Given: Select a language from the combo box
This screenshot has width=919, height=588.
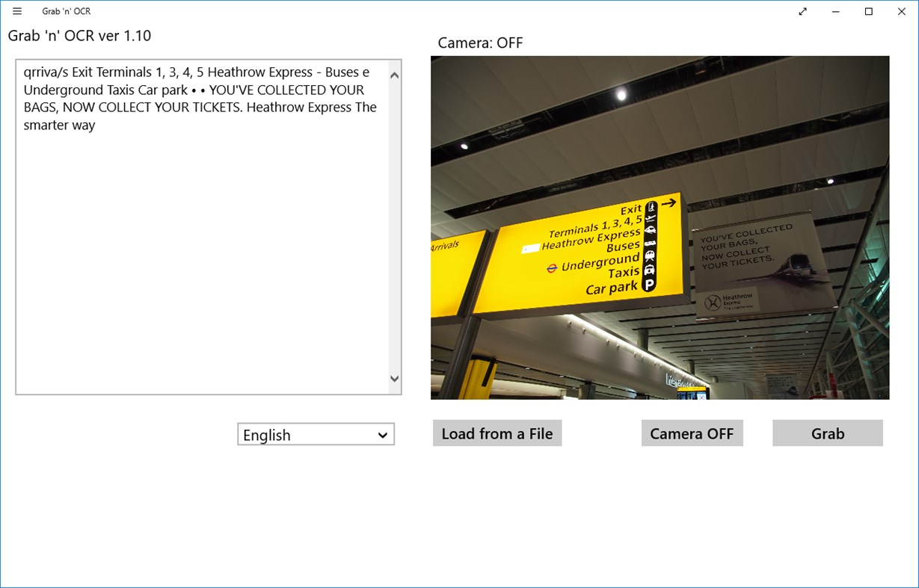Looking at the screenshot, I should (316, 434).
